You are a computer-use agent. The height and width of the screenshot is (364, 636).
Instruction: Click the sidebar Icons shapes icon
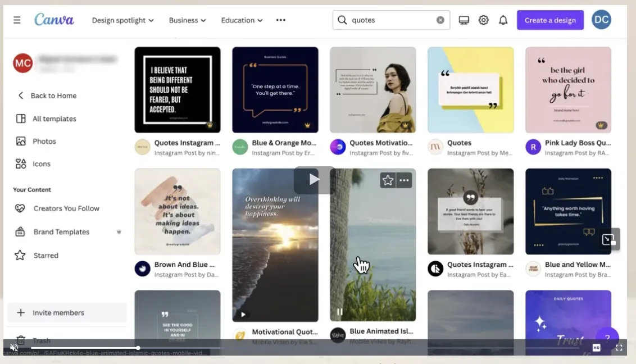coord(21,164)
